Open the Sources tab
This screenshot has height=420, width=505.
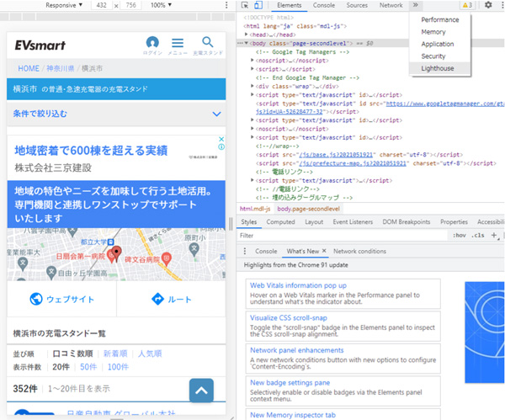357,5
